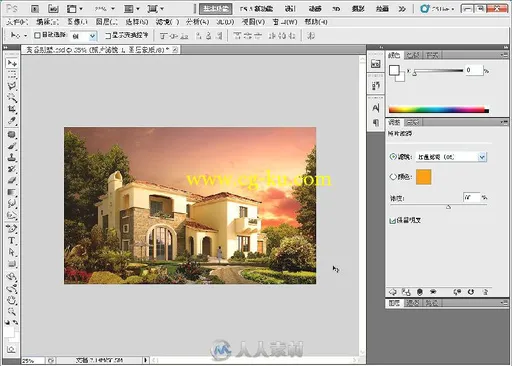Open the File menu

tap(17, 22)
